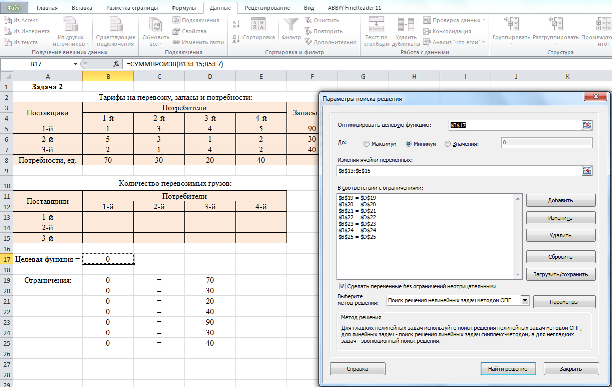Viewport: 612px width, 387px height.
Task: Click 'Существующие подключения' ribbon icon
Action: (x=115, y=31)
